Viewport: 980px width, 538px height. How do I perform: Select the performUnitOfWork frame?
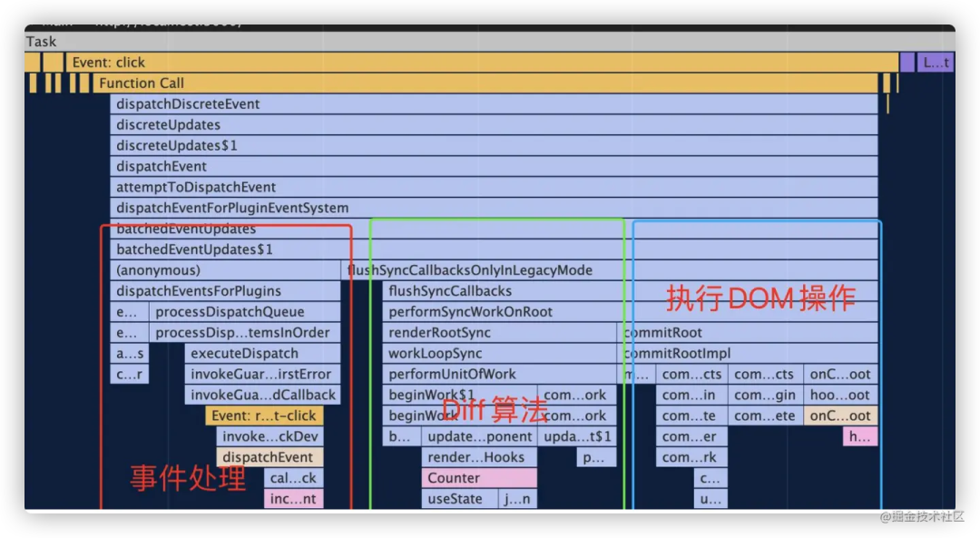[499, 374]
